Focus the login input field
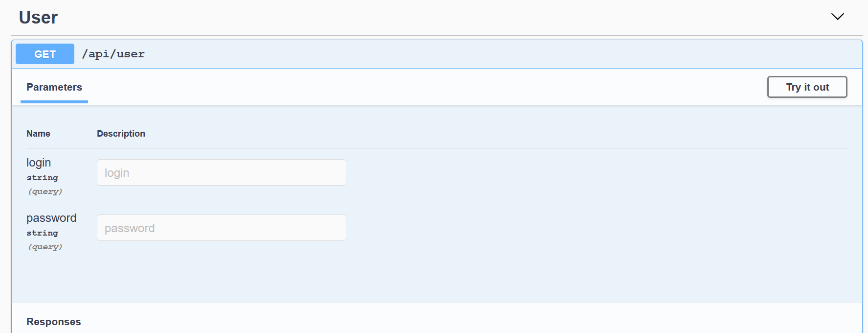Image resolution: width=868 pixels, height=333 pixels. [221, 172]
